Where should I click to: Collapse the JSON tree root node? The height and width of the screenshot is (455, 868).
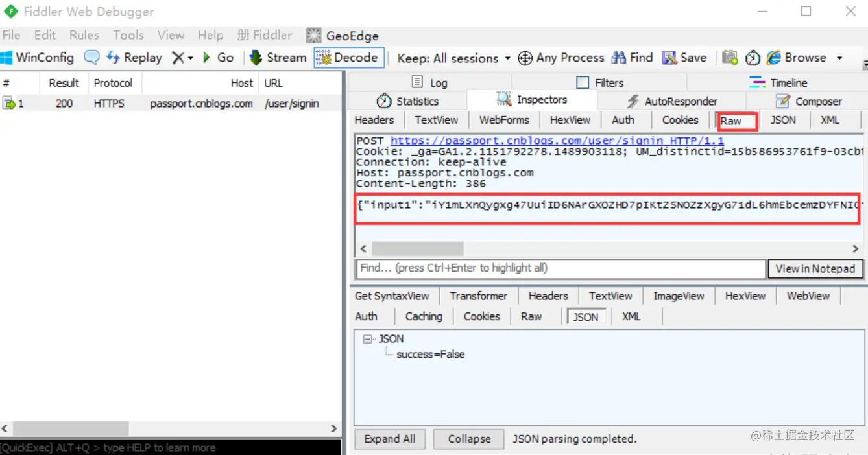[368, 339]
